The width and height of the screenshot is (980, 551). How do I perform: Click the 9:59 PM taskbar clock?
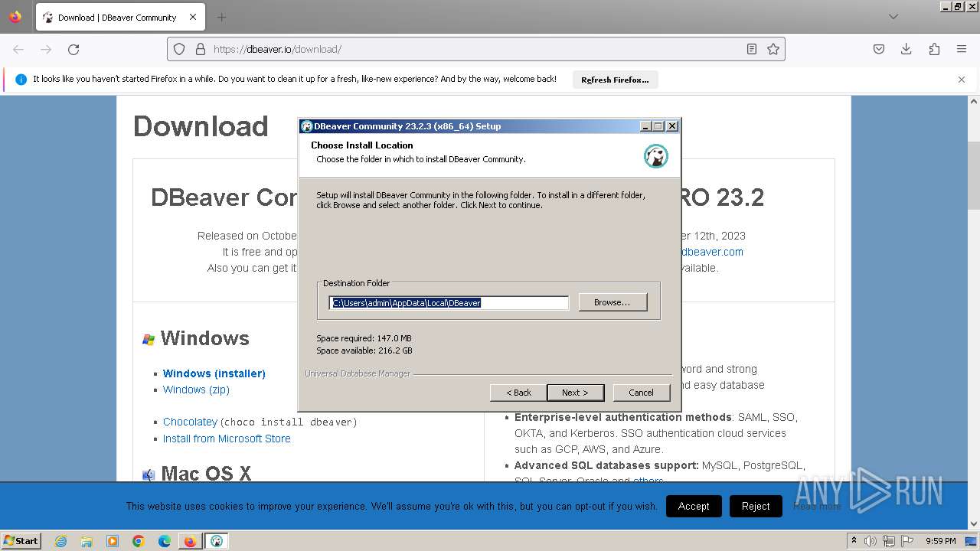pyautogui.click(x=941, y=541)
